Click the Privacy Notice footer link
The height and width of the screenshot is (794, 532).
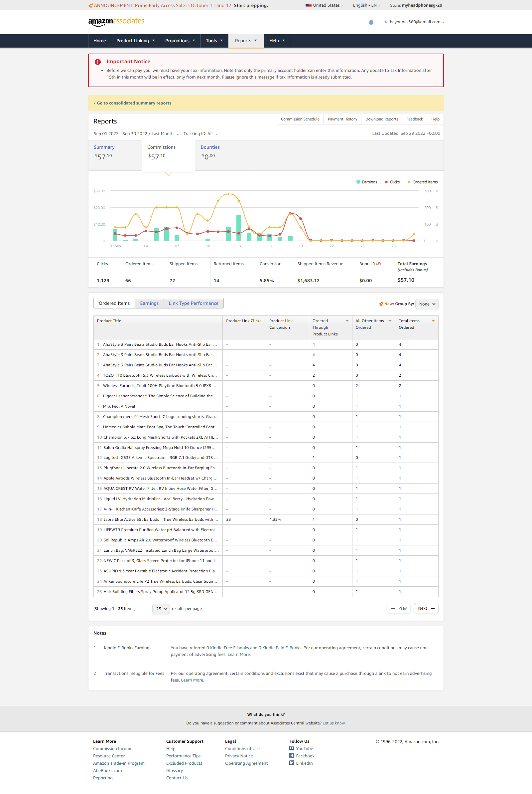click(239, 756)
